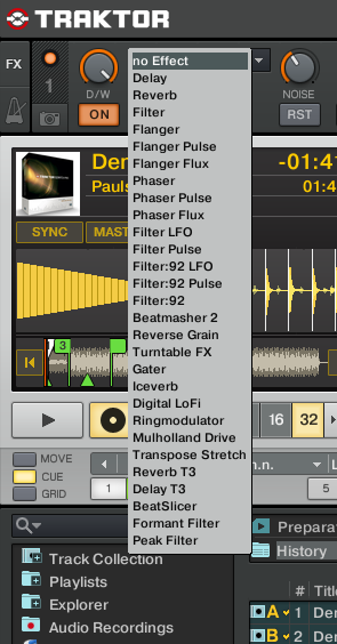
Task: Adjust the NOISE knob
Action: pyautogui.click(x=299, y=67)
